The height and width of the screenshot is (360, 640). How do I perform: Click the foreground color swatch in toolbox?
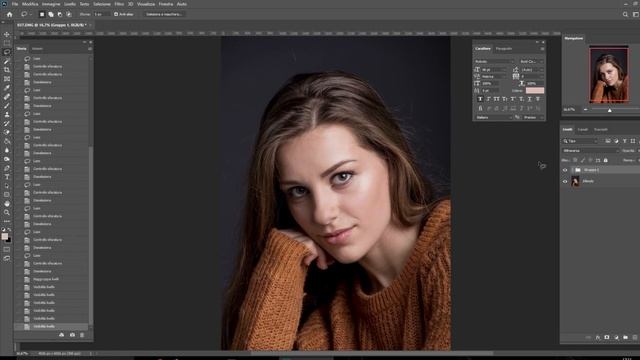coord(4,236)
